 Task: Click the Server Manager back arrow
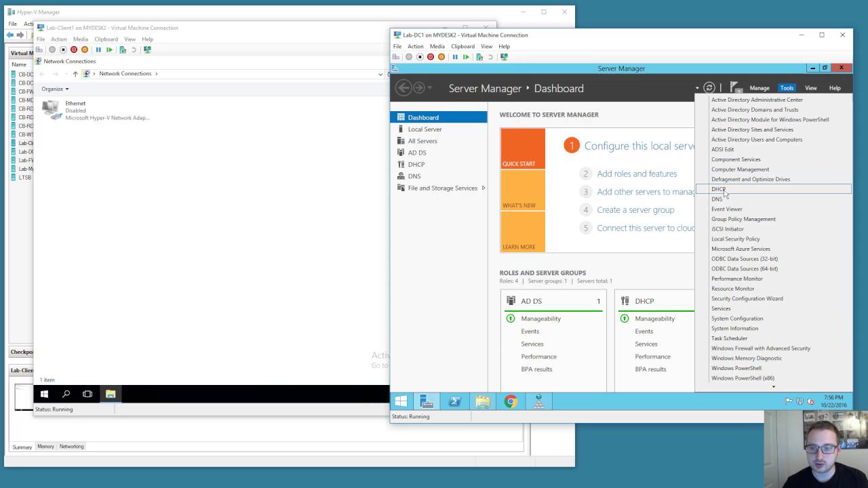pos(403,87)
